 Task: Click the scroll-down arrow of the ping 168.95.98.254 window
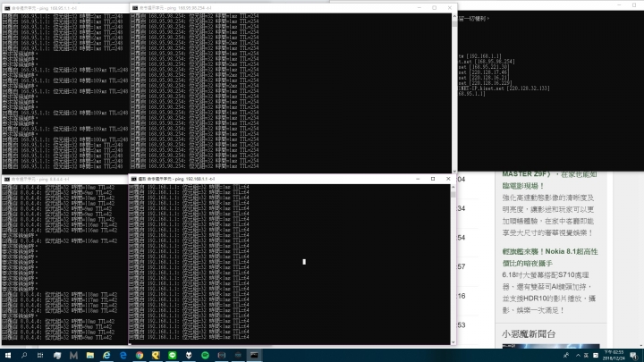(x=454, y=171)
